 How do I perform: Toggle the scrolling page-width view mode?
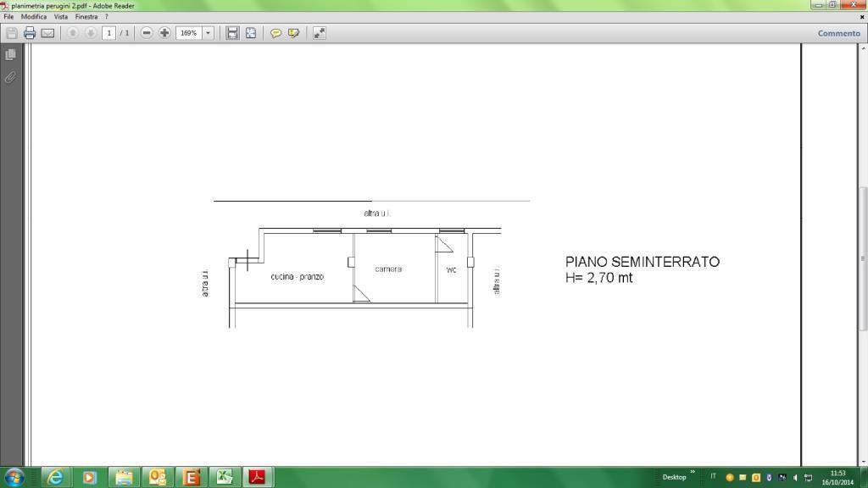[232, 33]
